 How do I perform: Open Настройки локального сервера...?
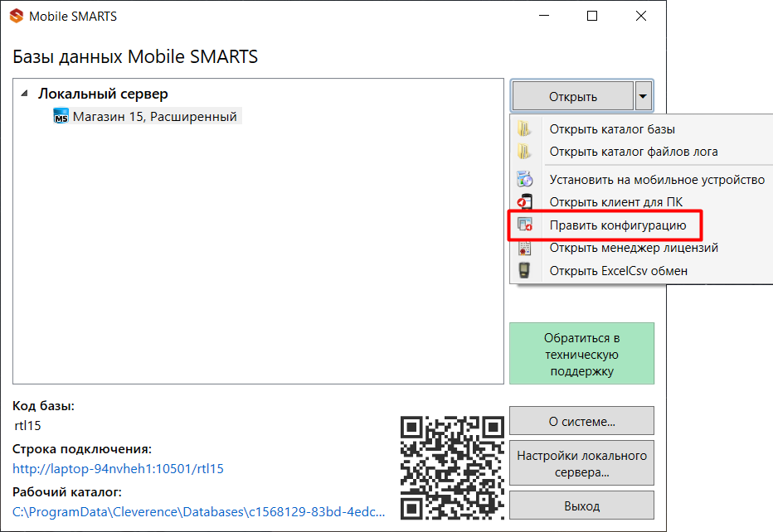[581, 463]
